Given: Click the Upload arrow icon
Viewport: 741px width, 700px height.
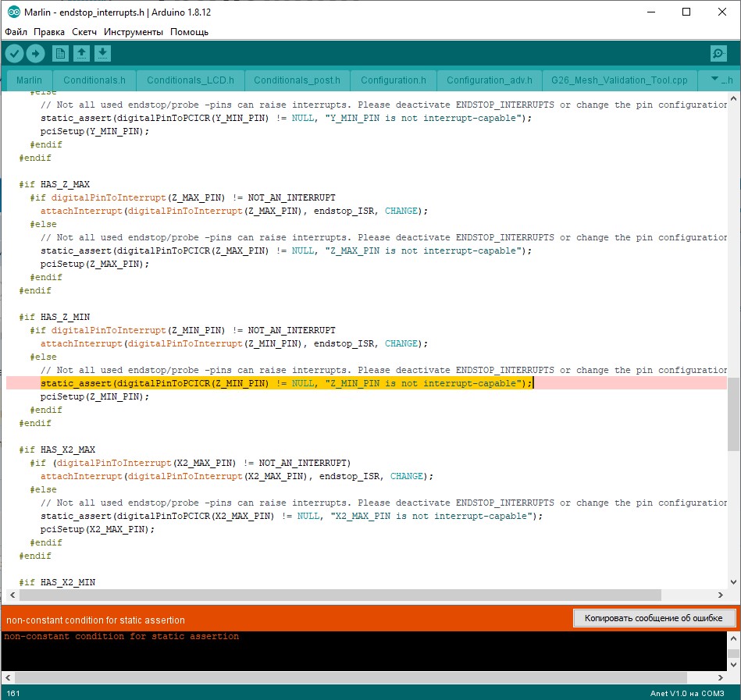Looking at the screenshot, I should (x=36, y=53).
